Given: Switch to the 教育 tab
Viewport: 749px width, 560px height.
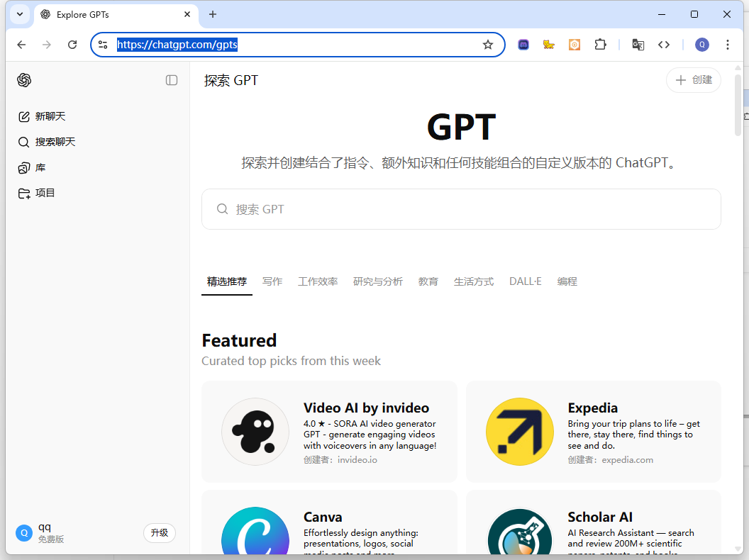Looking at the screenshot, I should tap(428, 281).
